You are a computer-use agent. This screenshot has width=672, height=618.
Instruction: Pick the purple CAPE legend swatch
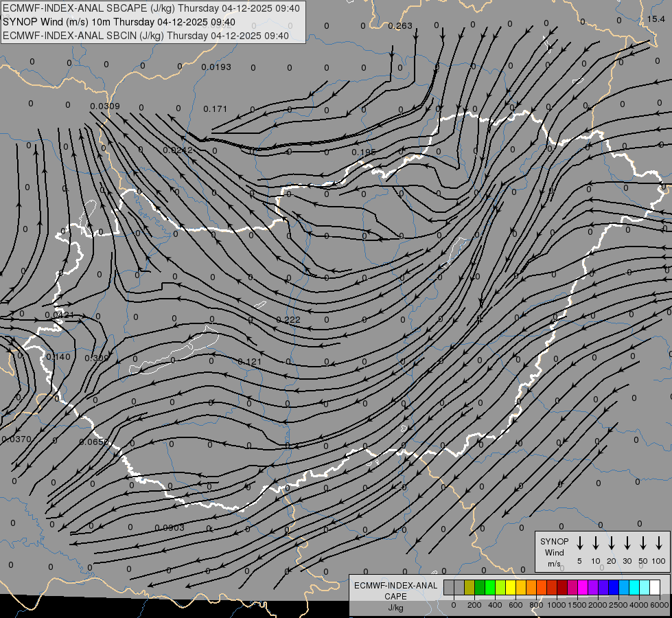click(592, 587)
